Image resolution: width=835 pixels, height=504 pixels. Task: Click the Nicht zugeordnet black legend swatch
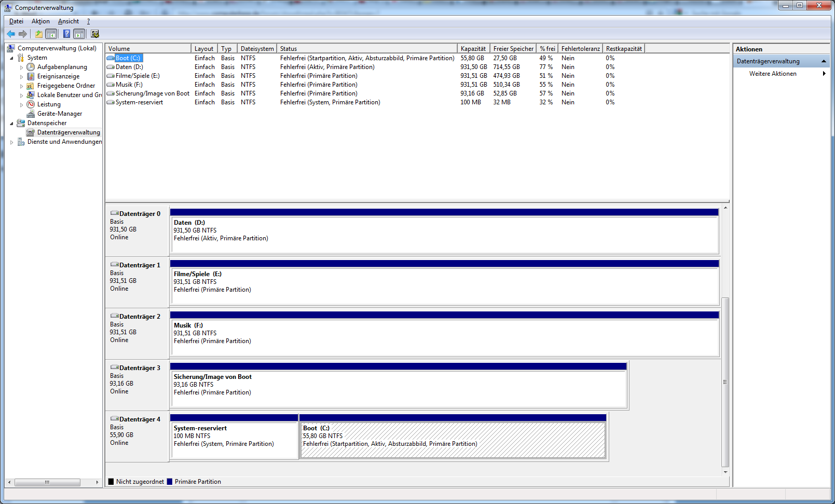[111, 482]
